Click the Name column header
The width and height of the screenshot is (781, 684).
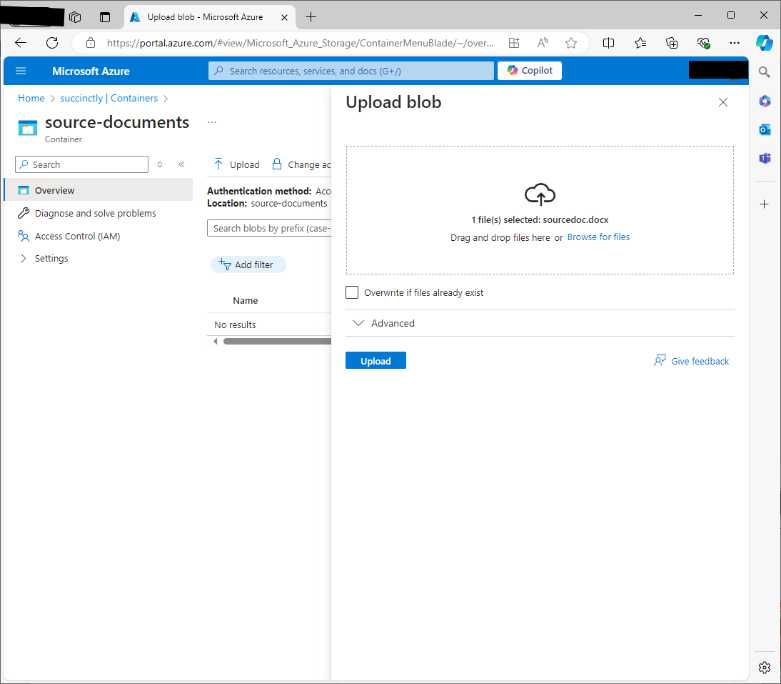(245, 300)
